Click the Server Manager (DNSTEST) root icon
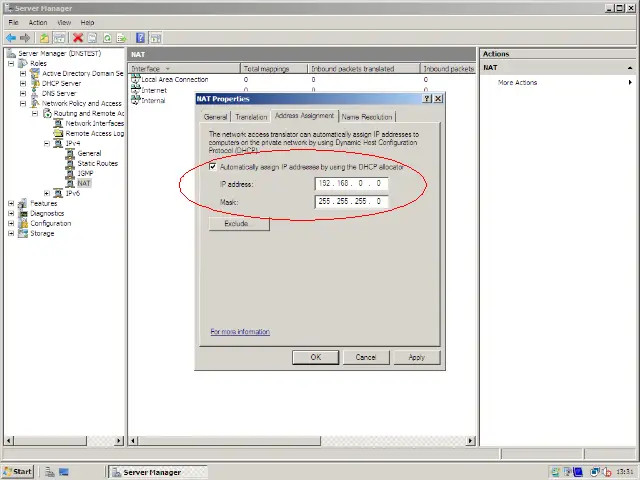 [11, 53]
